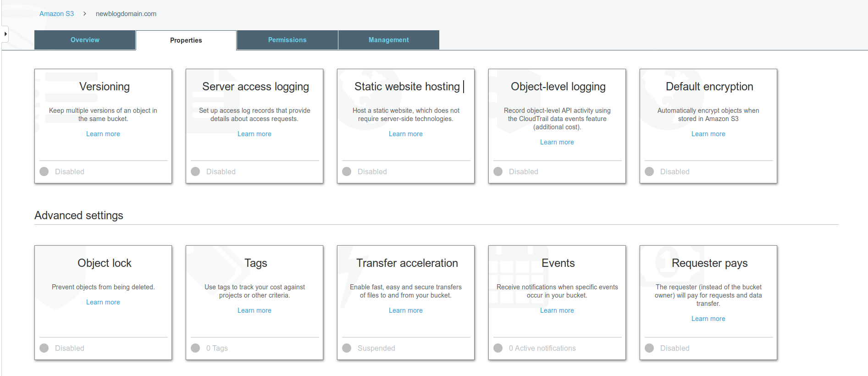Click Learn more under Tags
Image resolution: width=868 pixels, height=376 pixels.
pos(254,310)
